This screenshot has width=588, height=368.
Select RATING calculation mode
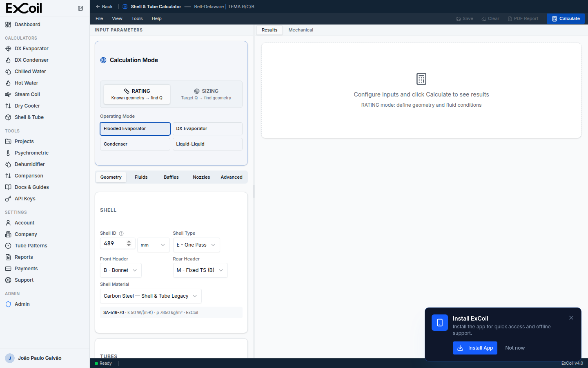[x=137, y=94]
